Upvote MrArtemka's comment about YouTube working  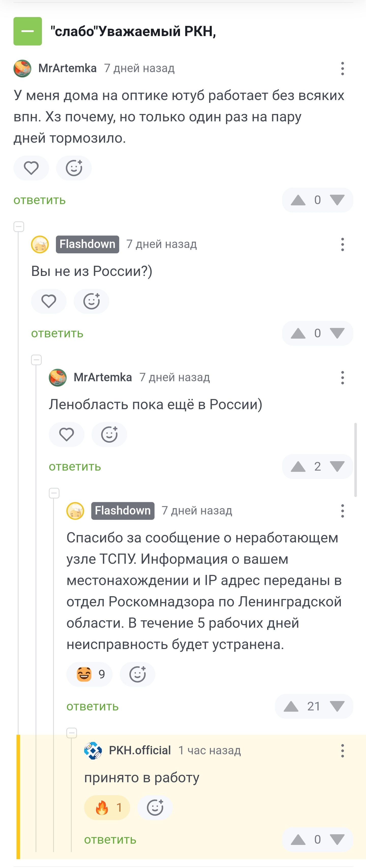click(x=298, y=200)
